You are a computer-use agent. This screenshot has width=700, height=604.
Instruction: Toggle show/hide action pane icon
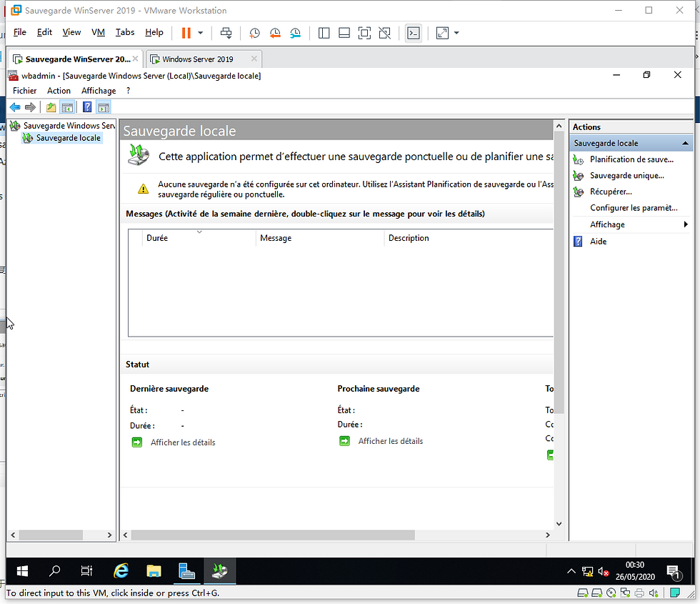(104, 107)
